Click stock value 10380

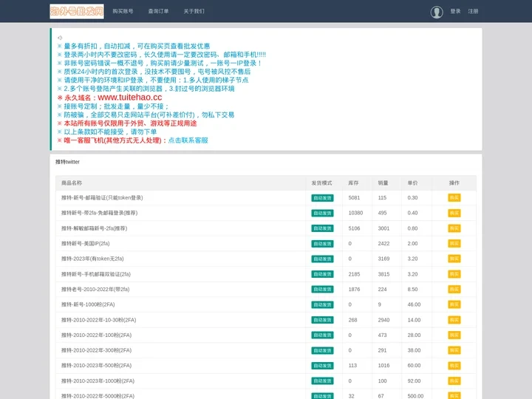click(355, 213)
